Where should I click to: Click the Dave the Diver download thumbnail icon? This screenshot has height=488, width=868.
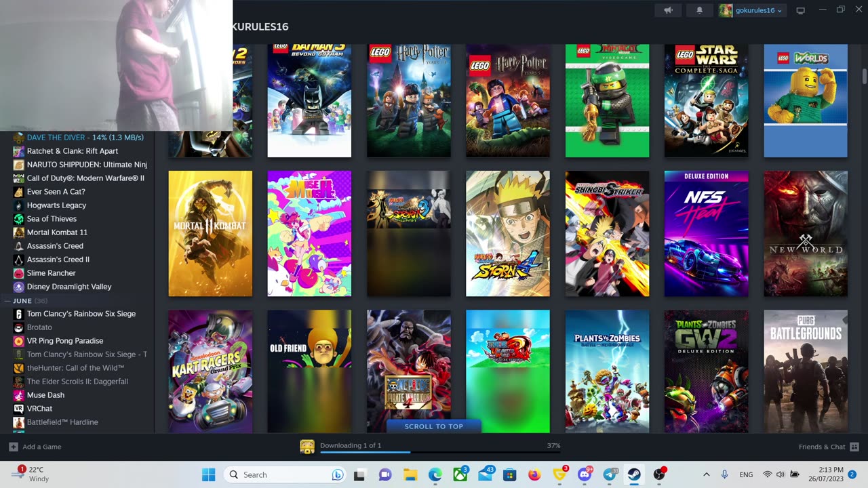(307, 447)
